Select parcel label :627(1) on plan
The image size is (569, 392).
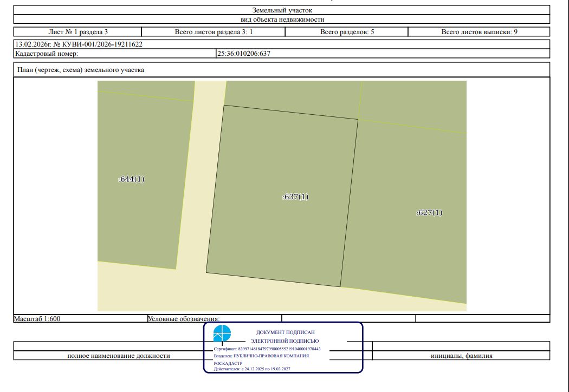429,212
